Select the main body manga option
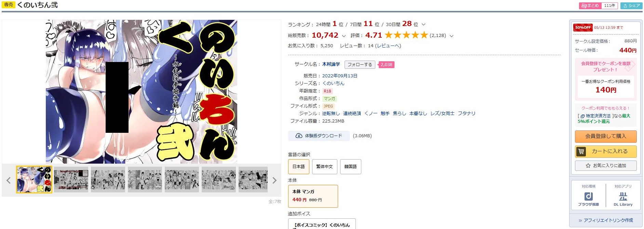 click(313, 196)
